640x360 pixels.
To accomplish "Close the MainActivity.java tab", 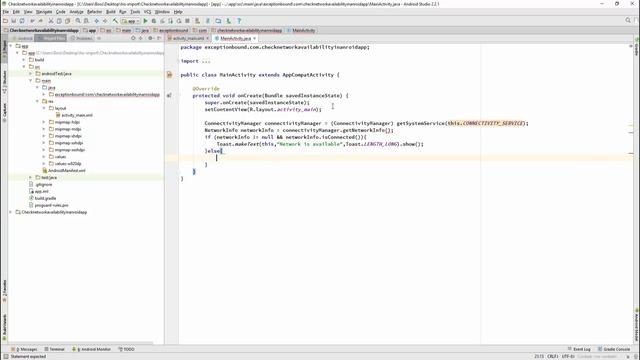I will tap(255, 38).
